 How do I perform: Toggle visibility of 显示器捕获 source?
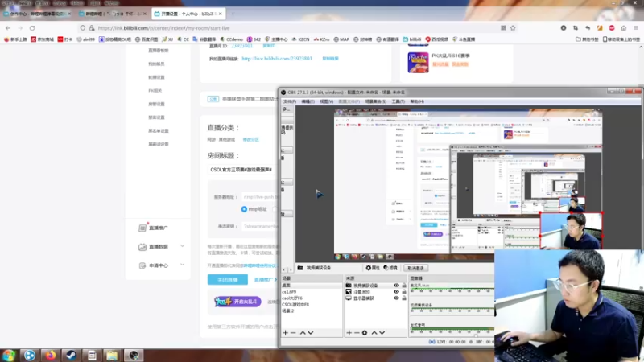(396, 298)
